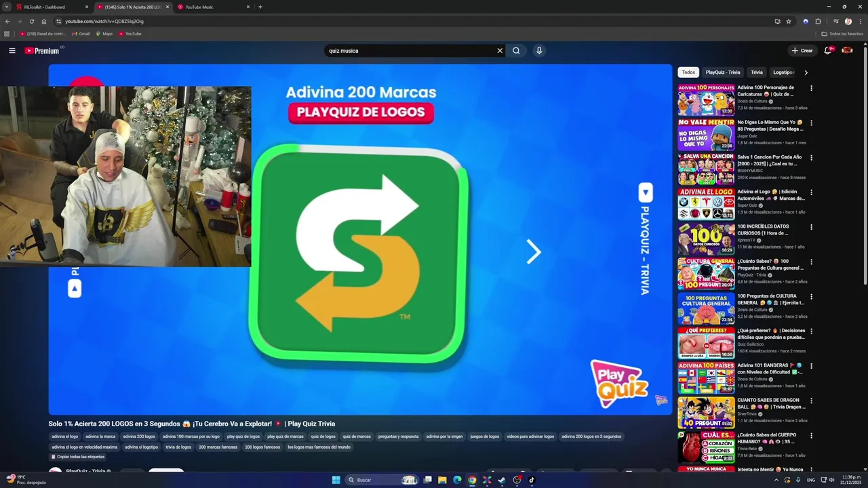The height and width of the screenshot is (488, 868).
Task: Open File Explorer from the taskbar
Action: click(x=442, y=480)
